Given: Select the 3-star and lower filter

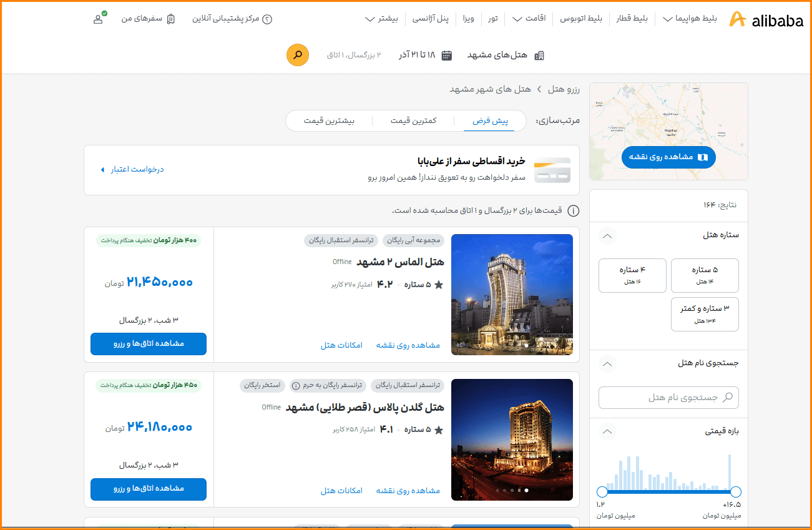Looking at the screenshot, I should 705,314.
